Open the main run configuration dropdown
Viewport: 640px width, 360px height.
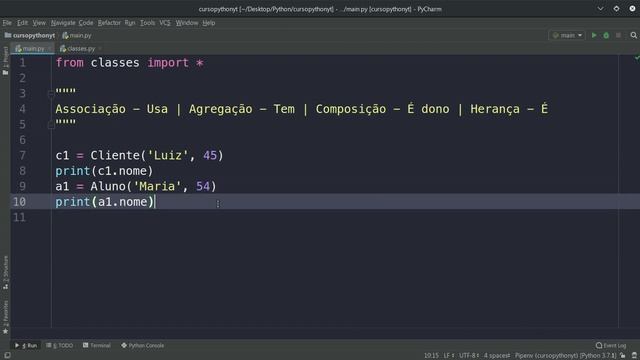click(x=567, y=36)
